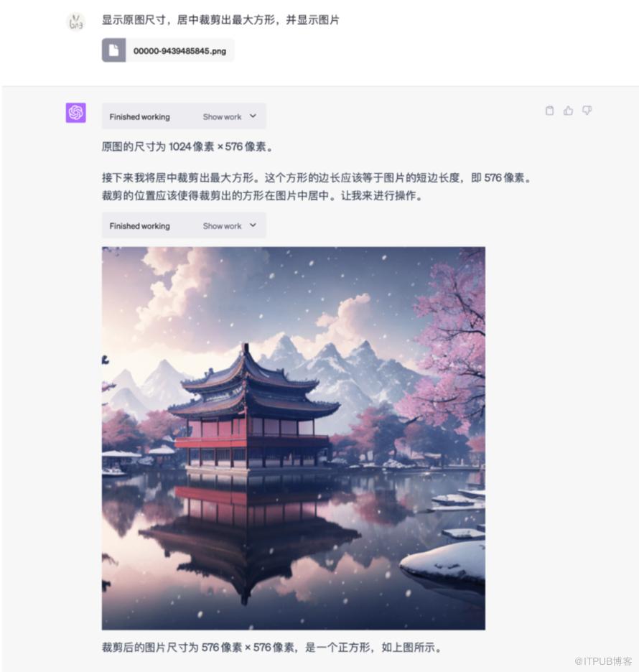Open the cropped pagoda image
The width and height of the screenshot is (639, 672).
(294, 438)
